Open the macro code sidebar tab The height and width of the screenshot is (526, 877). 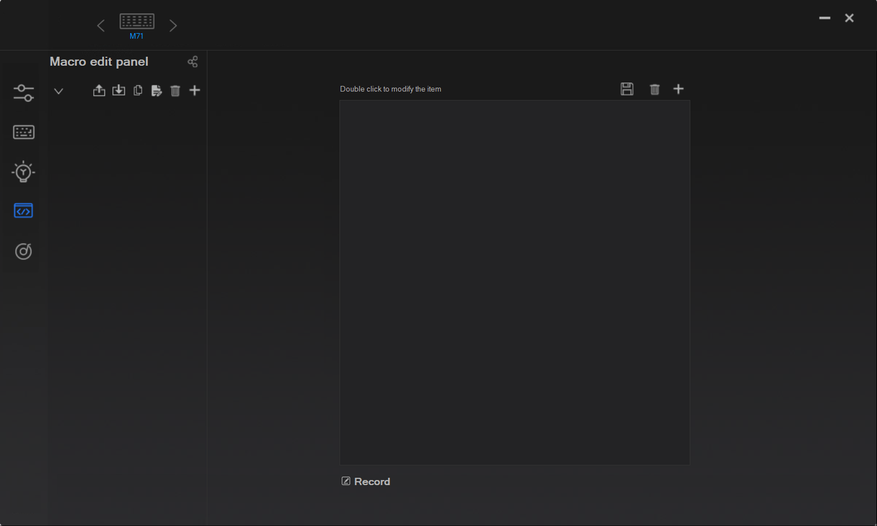[23, 210]
